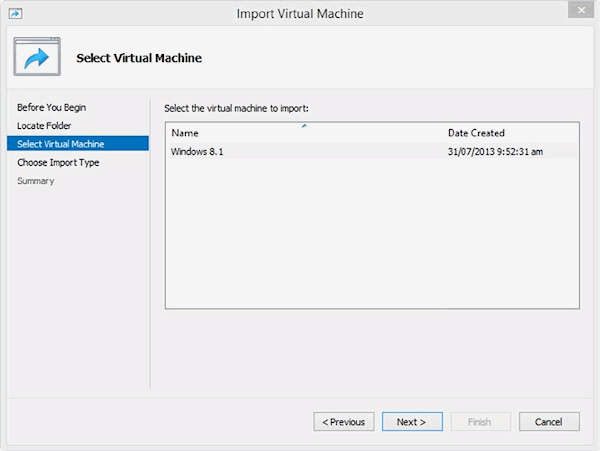
Task: Click the large blue arrow import icon
Action: coord(37,58)
